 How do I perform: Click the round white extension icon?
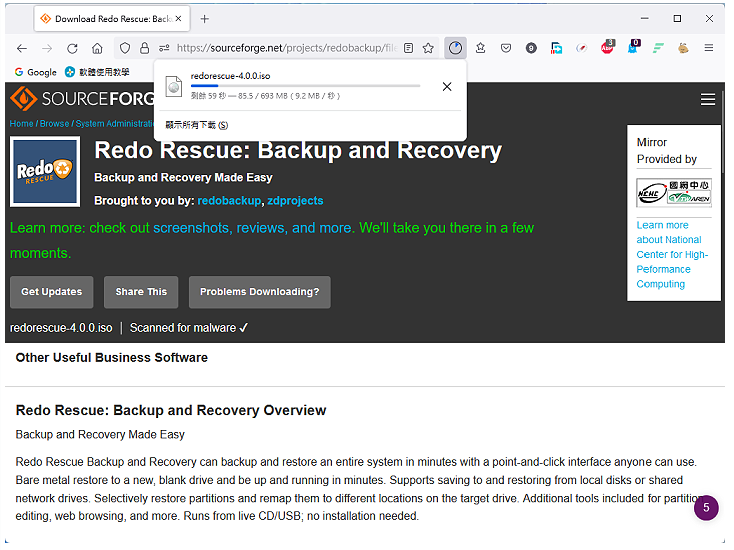click(x=581, y=48)
